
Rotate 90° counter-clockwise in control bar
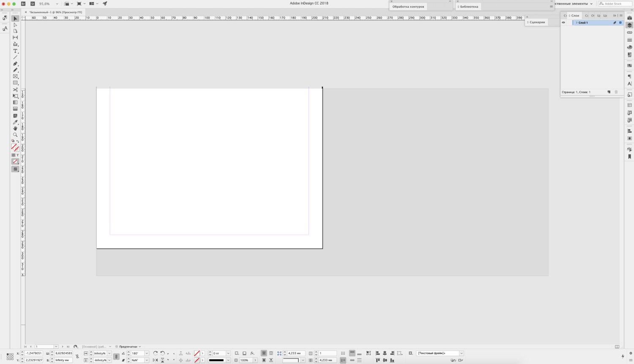[x=162, y=353]
